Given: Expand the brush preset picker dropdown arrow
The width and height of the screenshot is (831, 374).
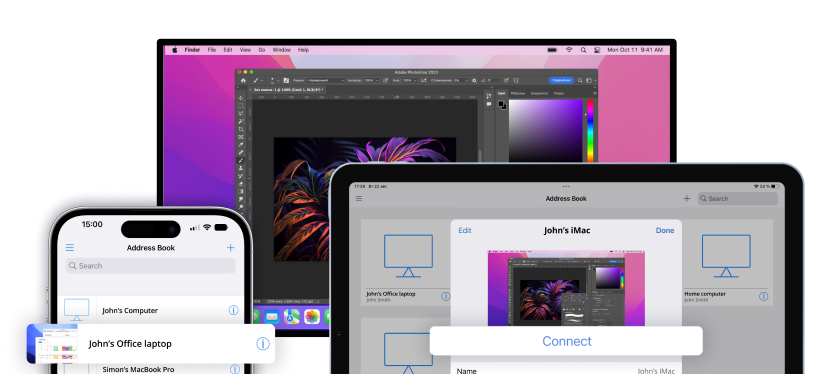Looking at the screenshot, I should (278, 81).
